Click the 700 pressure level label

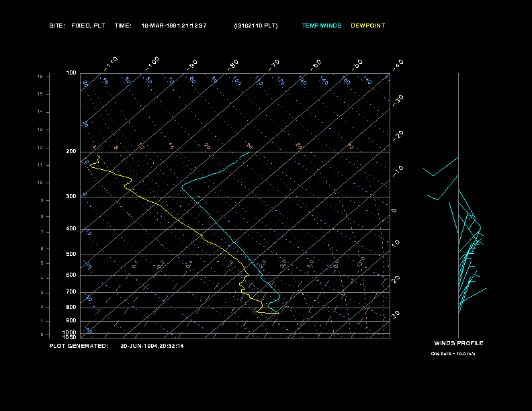pyautogui.click(x=71, y=291)
